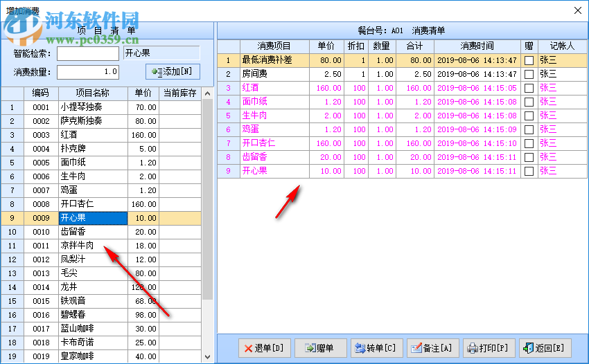Tick the 赠 checkbox for 房间费
The image size is (589, 364).
point(529,74)
